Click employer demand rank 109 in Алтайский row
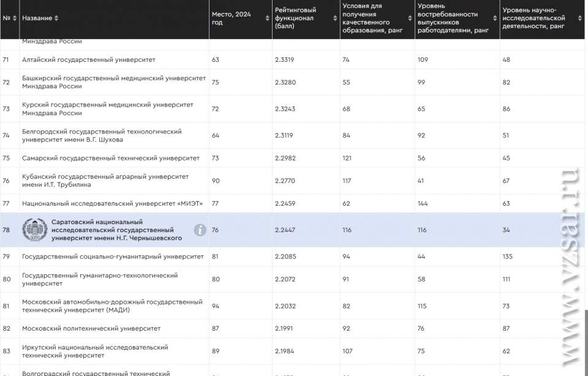The image size is (588, 376). coord(422,59)
